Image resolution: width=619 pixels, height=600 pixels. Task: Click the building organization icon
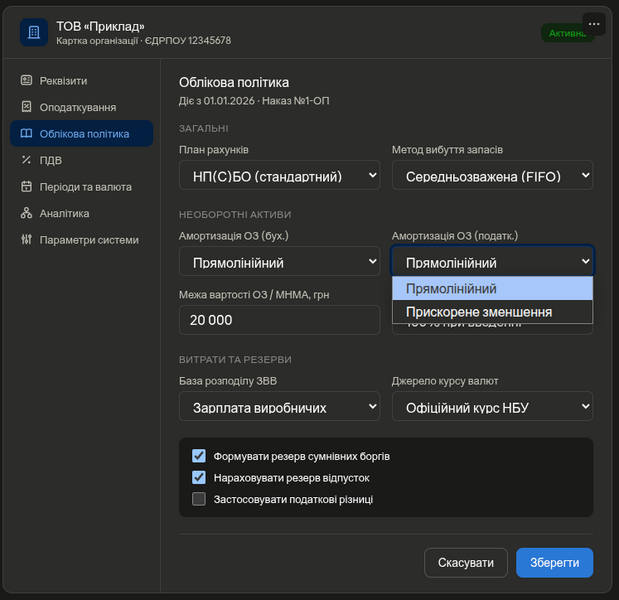pyautogui.click(x=34, y=32)
